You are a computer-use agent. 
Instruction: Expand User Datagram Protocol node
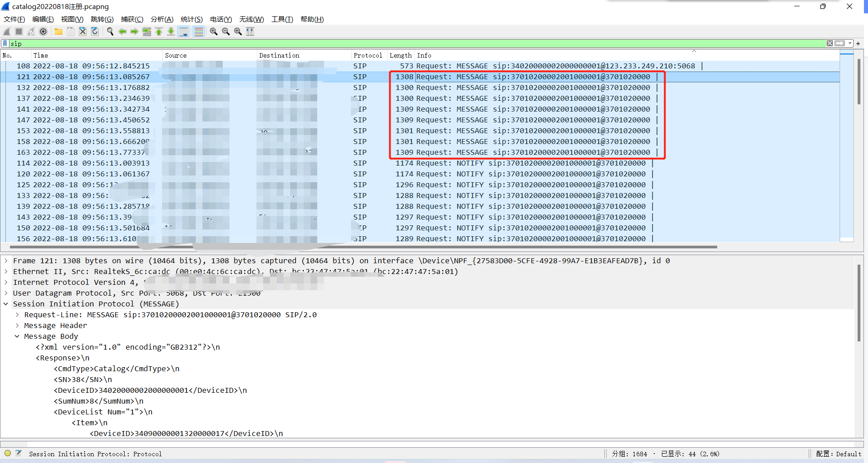pyautogui.click(x=6, y=293)
